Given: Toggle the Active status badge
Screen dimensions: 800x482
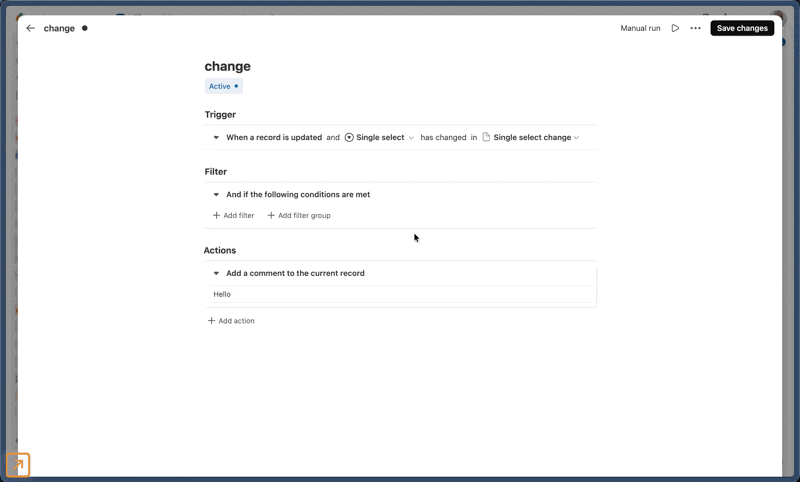Looking at the screenshot, I should pyautogui.click(x=223, y=86).
